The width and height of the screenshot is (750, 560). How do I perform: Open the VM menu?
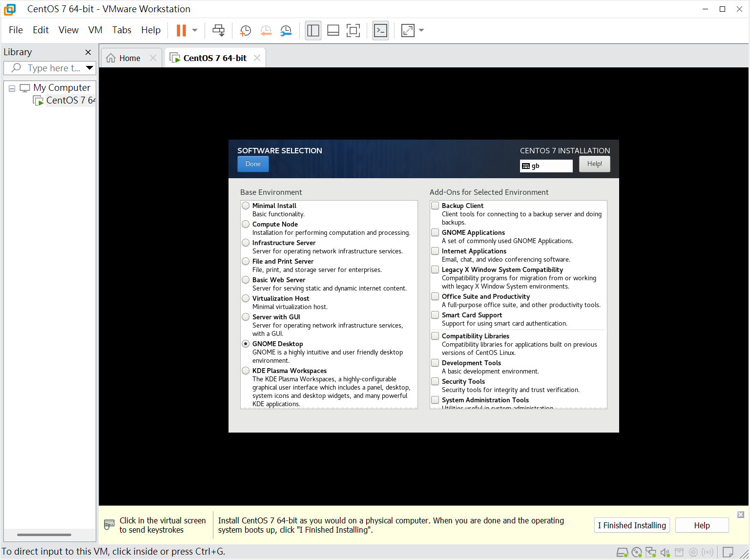click(95, 30)
